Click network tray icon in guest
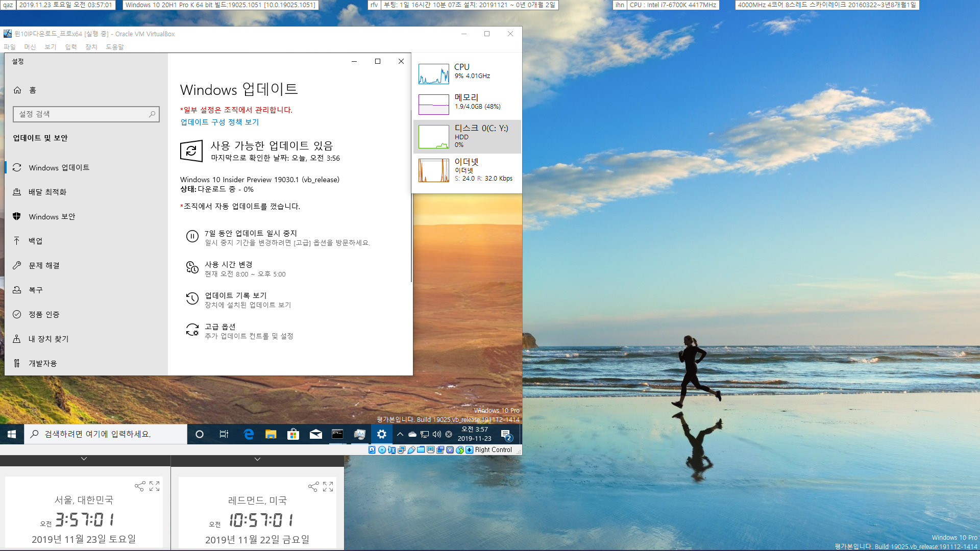The height and width of the screenshot is (551, 980). [425, 434]
